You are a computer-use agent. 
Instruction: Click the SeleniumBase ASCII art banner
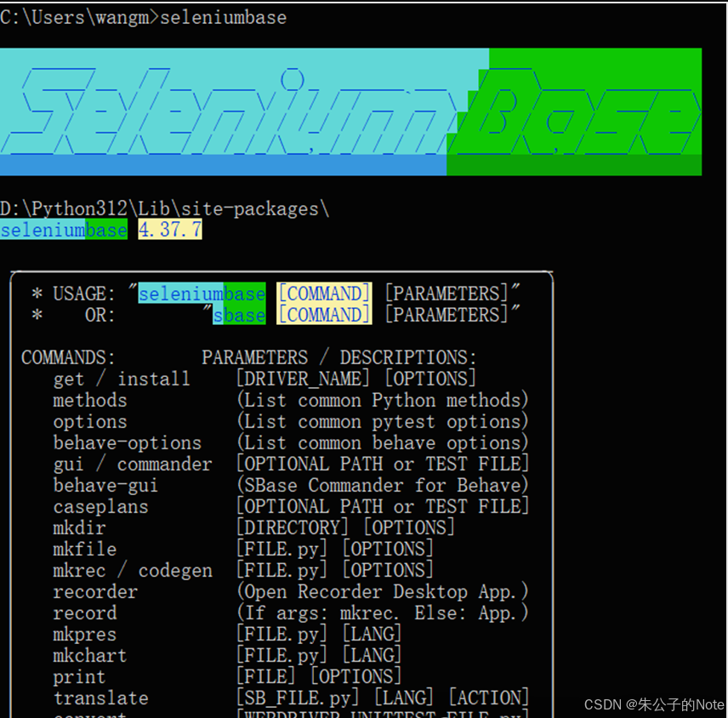(350, 111)
